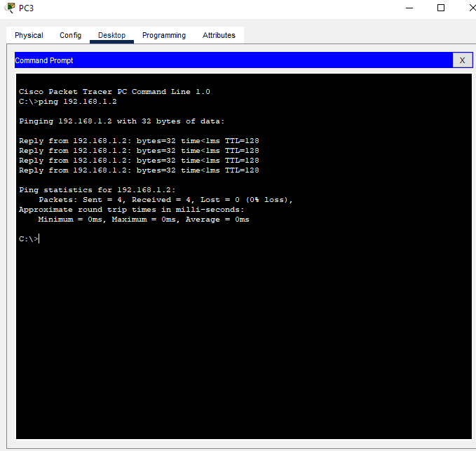Viewport: 476px width, 451px height.
Task: Click the blue Command Prompt title bar
Action: 231,60
